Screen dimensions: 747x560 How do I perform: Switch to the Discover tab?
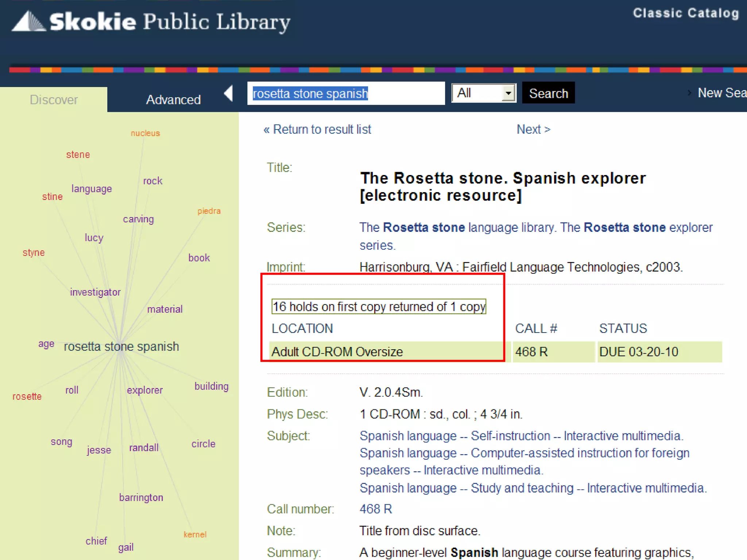[54, 100]
